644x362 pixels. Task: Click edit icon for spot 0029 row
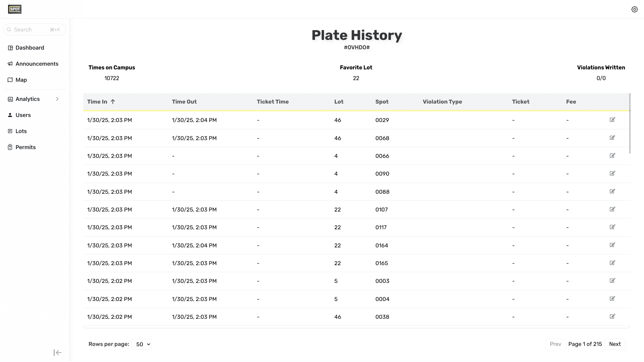(612, 120)
